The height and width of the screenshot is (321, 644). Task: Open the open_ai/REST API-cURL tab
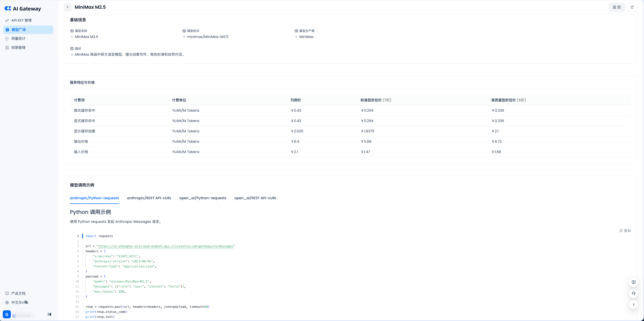(255, 198)
